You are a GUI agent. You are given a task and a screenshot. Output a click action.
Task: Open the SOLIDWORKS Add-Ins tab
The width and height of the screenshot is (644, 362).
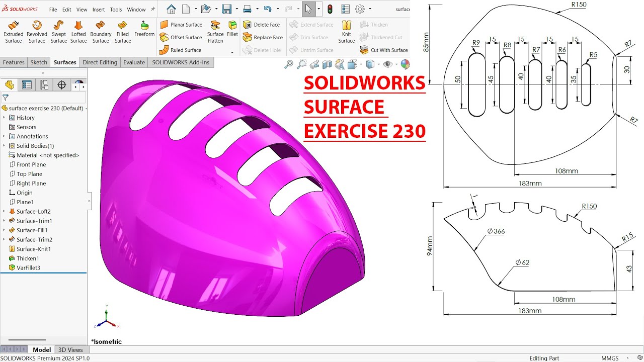click(x=181, y=62)
